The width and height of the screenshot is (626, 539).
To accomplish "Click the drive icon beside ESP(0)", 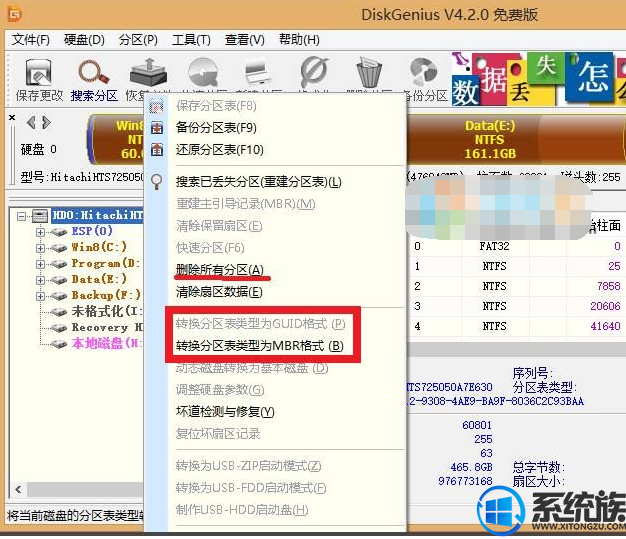I will click(59, 232).
